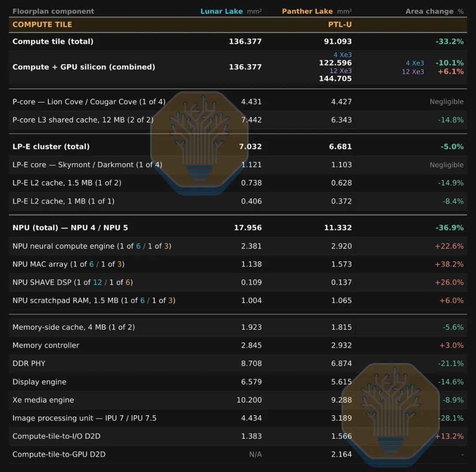Select the 17.956 NPU total value

[248, 228]
